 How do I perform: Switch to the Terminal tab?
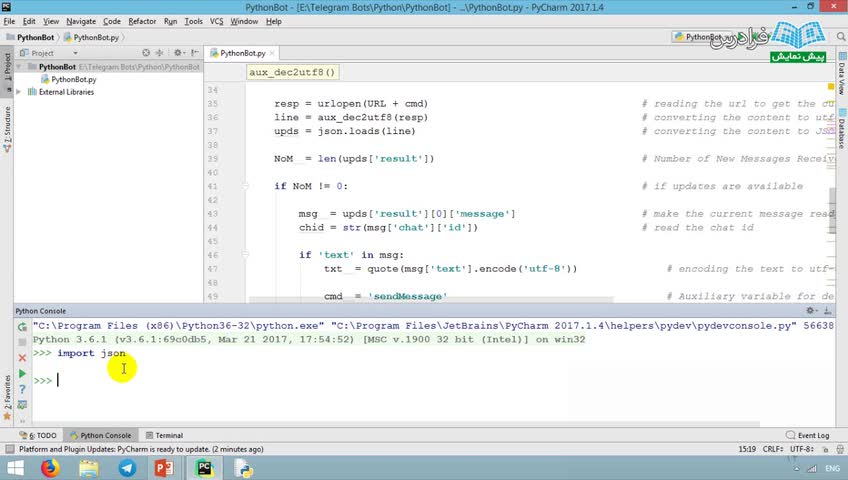click(164, 435)
